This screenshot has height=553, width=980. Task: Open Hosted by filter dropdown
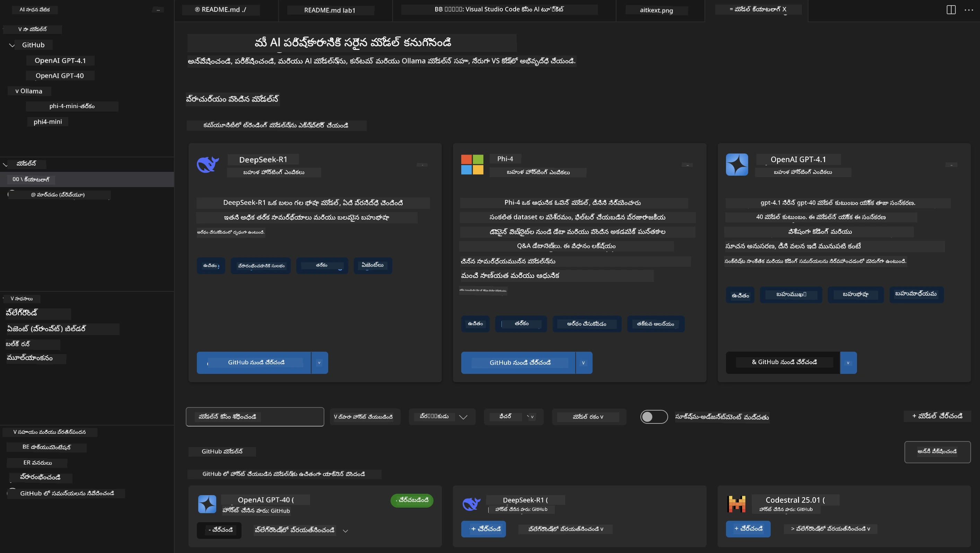365,417
